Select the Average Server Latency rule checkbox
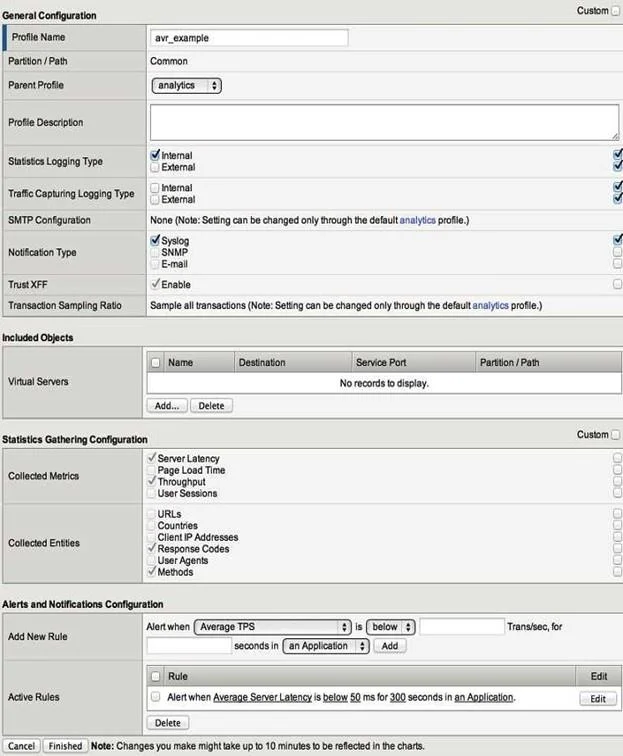This screenshot has height=756, width=623. click(155, 697)
